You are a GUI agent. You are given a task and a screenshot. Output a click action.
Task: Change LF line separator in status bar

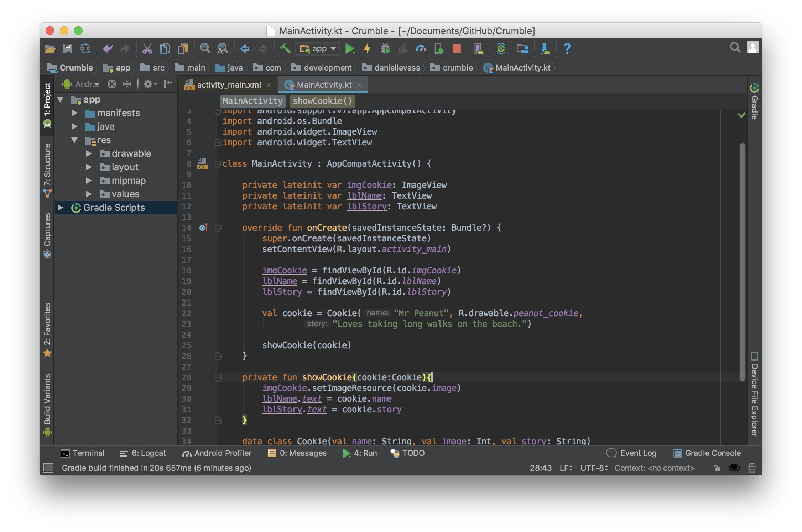(566, 468)
